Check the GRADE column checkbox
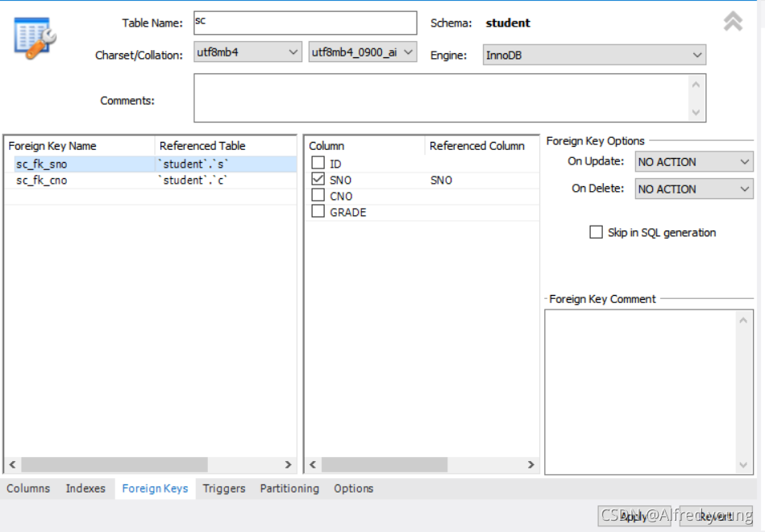Viewport: 765px width, 532px height. tap(318, 211)
